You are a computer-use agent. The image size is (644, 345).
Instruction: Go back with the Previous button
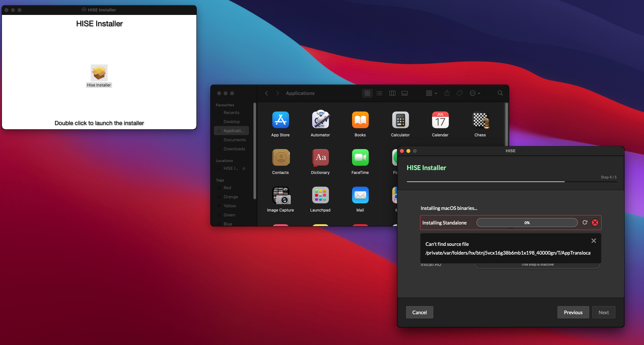[x=573, y=312]
